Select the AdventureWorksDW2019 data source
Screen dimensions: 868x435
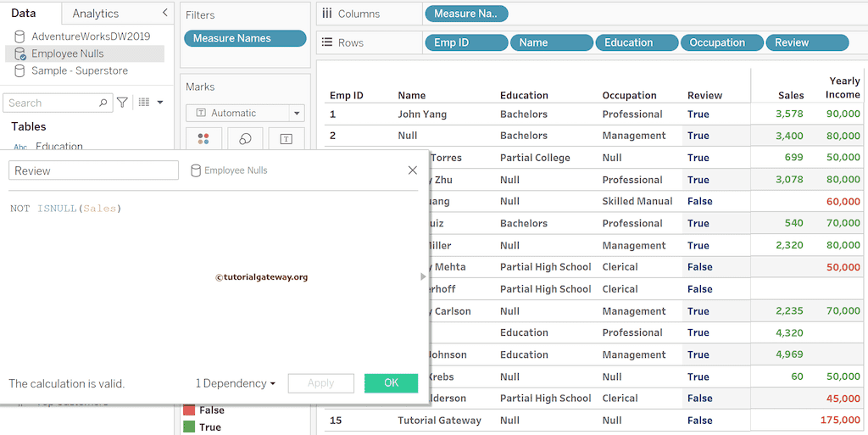90,36
